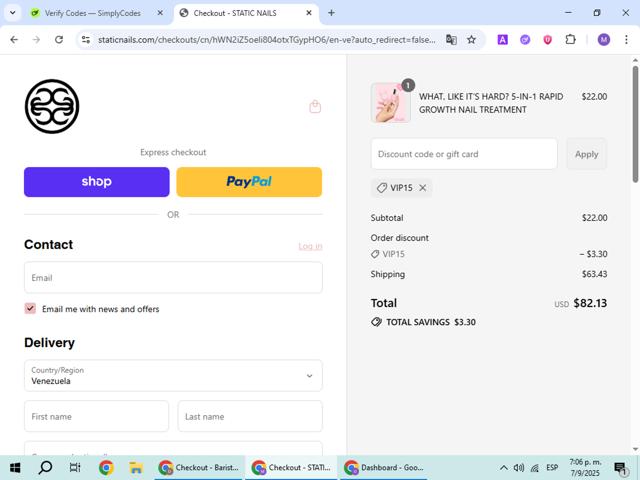Click the Shipping $63.43 value
The height and width of the screenshot is (480, 640).
pyautogui.click(x=594, y=274)
